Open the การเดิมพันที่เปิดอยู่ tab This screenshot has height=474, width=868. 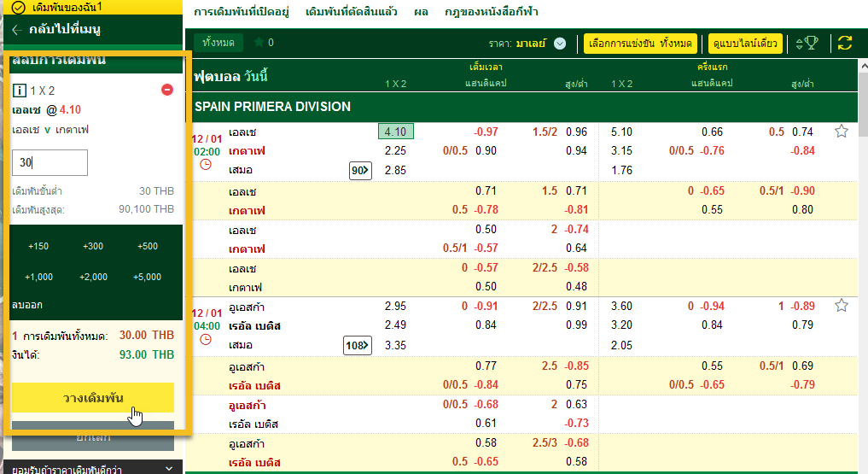coord(242,13)
